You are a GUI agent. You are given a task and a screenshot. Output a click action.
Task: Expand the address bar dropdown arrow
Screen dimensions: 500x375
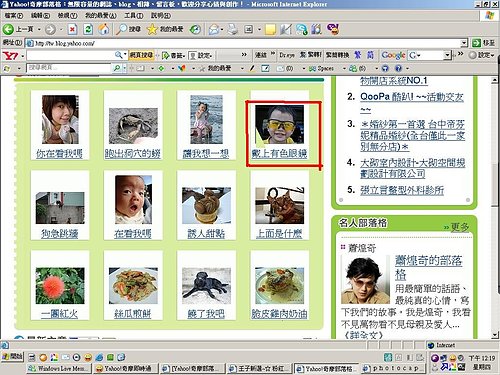464,43
